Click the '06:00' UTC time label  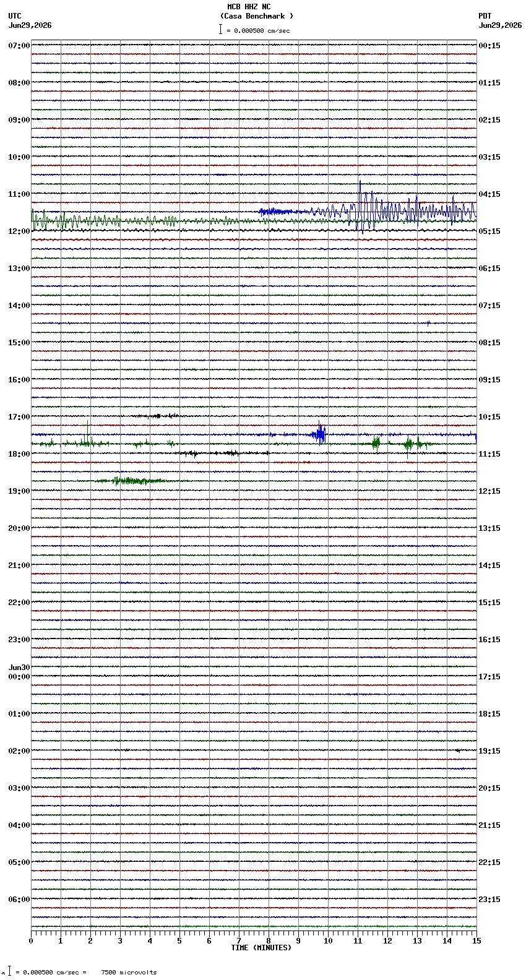pos(19,900)
